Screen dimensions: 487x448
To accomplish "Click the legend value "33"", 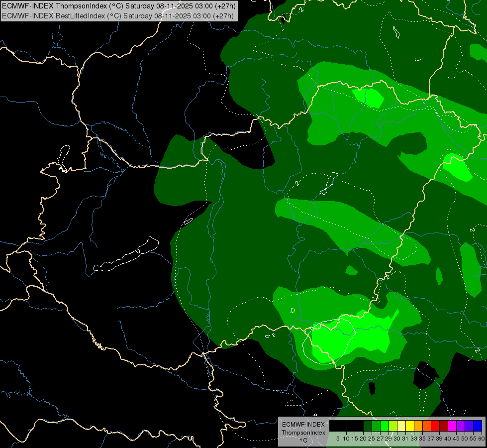I will (414, 439).
